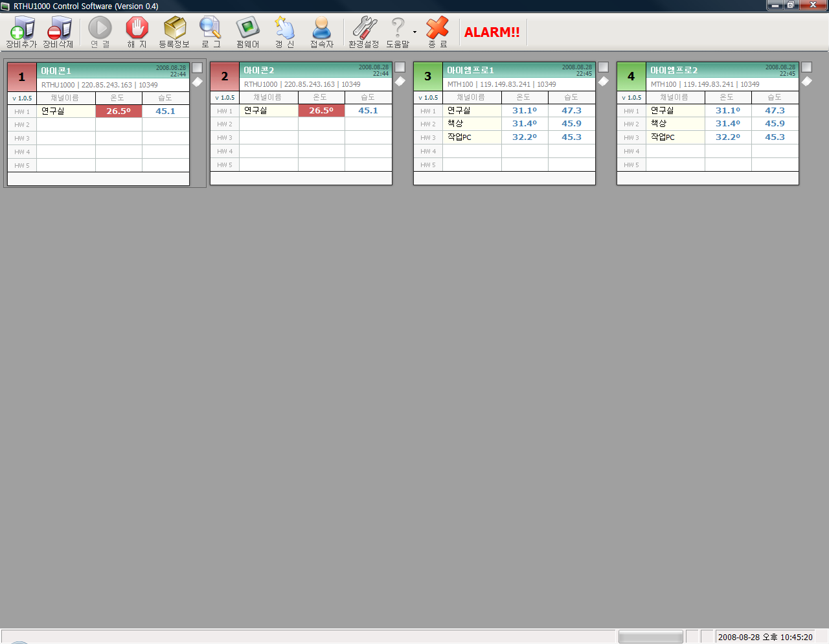Image resolution: width=829 pixels, height=644 pixels.
Task: Open 등록정보 properties box icon
Action: [x=174, y=32]
